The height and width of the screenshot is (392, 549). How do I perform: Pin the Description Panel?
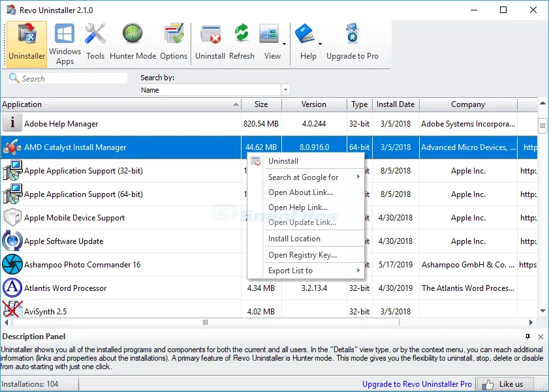point(527,337)
